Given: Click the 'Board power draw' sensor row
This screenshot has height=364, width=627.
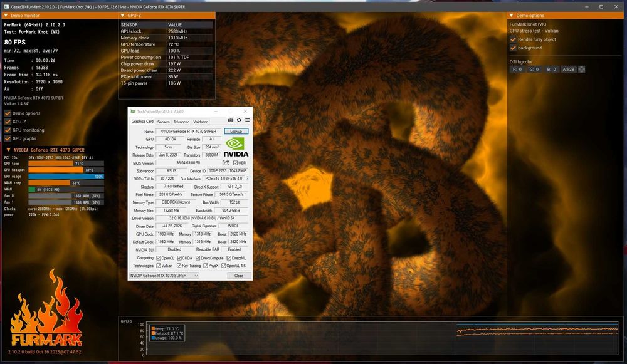Looking at the screenshot, I should point(166,70).
